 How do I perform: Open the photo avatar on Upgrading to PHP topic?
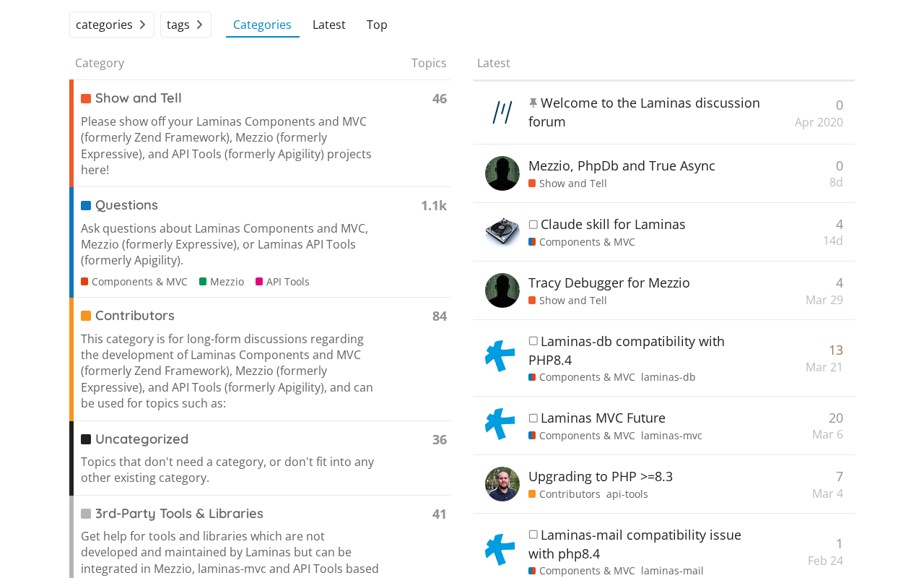(x=502, y=484)
